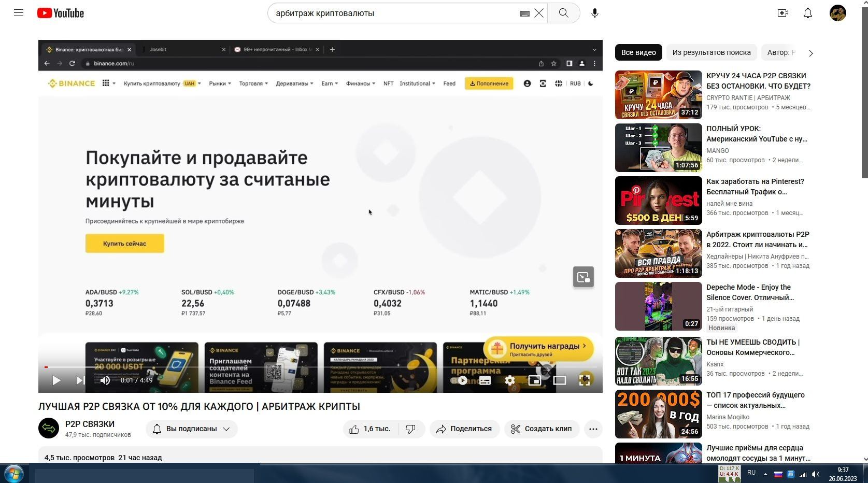Open the Pinterest video thumbnail
The height and width of the screenshot is (483, 868).
click(x=659, y=201)
